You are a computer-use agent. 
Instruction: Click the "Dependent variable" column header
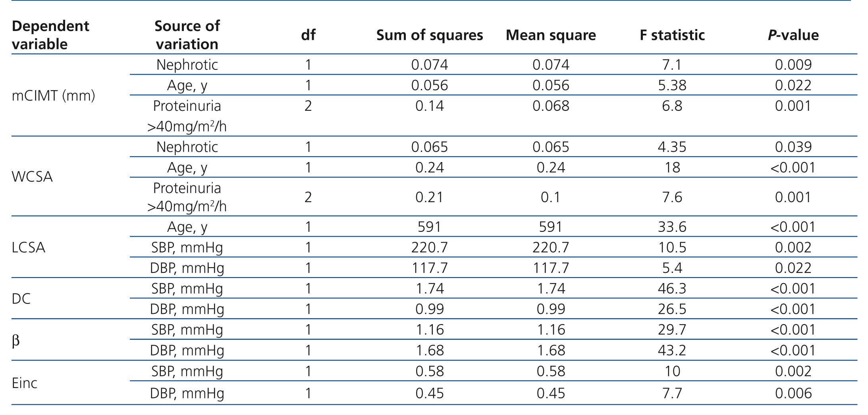click(50, 35)
